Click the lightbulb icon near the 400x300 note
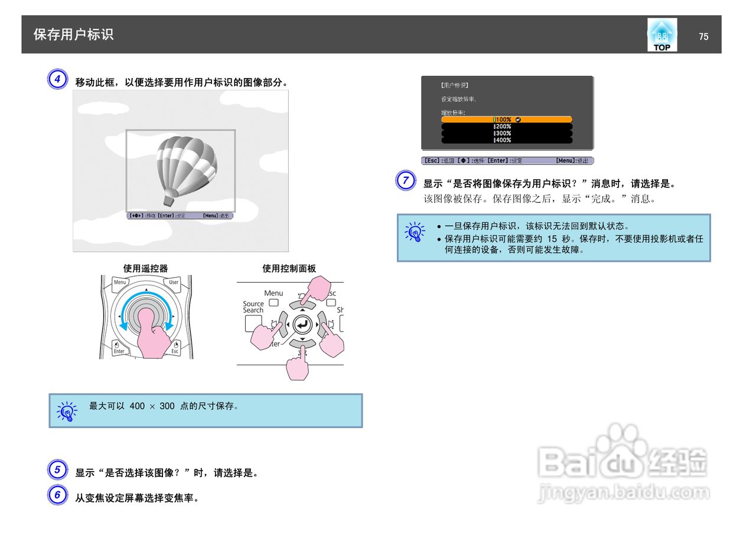 pyautogui.click(x=66, y=410)
